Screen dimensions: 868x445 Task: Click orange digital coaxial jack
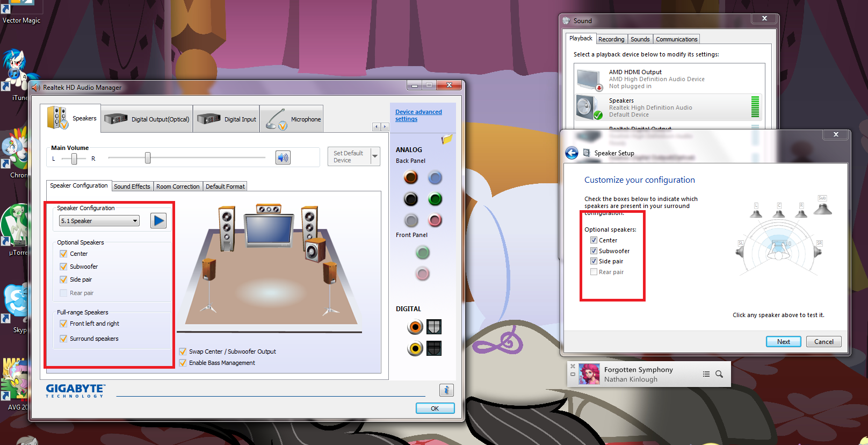coord(415,327)
